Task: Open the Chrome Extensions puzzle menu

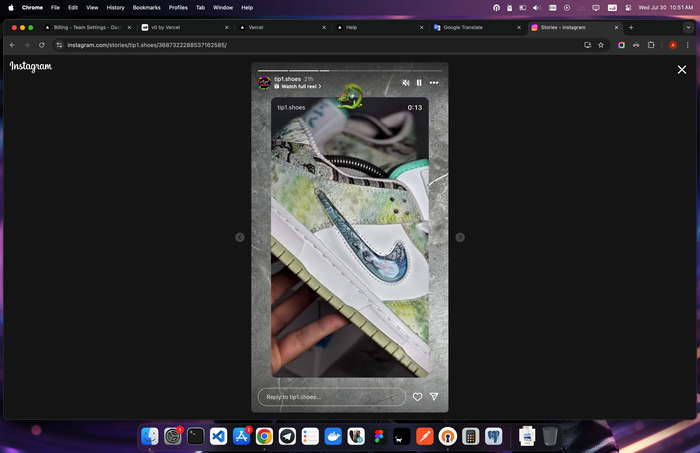Action: 651,45
